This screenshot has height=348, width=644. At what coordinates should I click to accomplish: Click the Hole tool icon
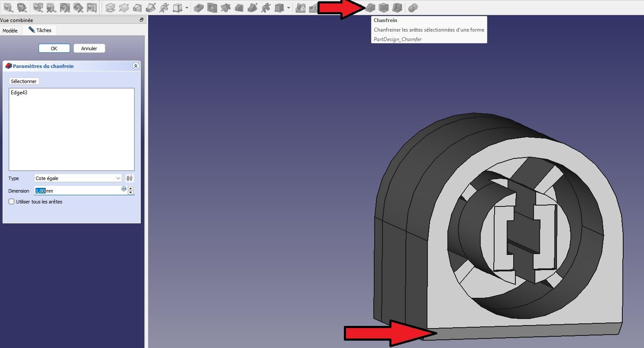(212, 7)
